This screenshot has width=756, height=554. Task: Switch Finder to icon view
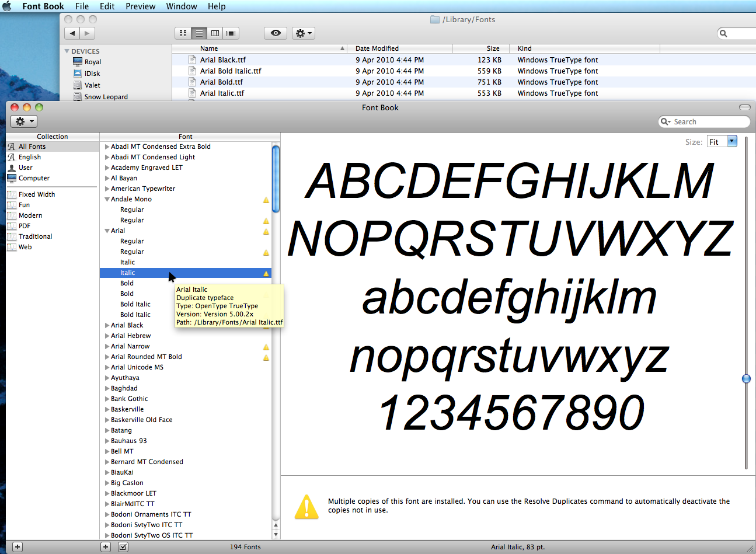(x=183, y=33)
